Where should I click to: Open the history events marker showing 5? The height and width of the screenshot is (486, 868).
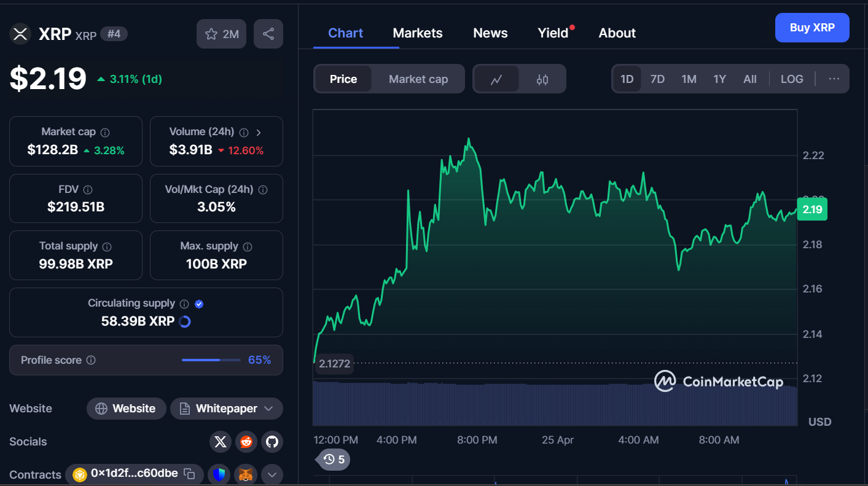[x=334, y=459]
